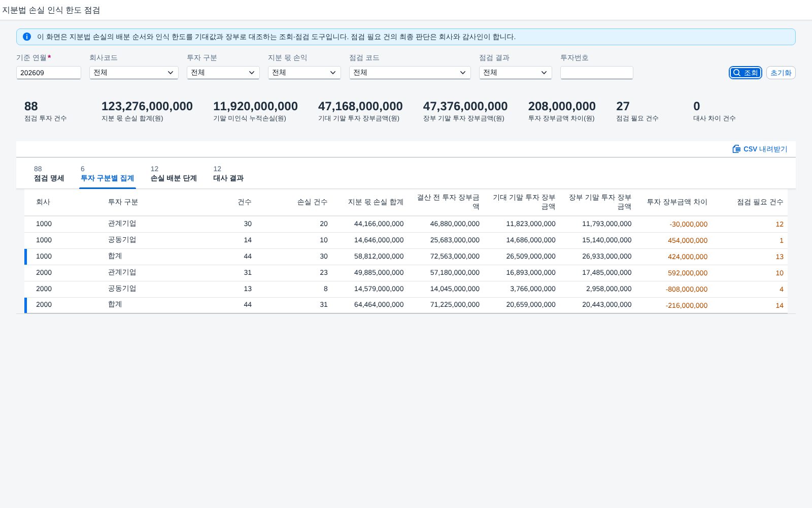Open the 지분 몫 손익 dropdown
This screenshot has width=812, height=508.
(x=304, y=73)
